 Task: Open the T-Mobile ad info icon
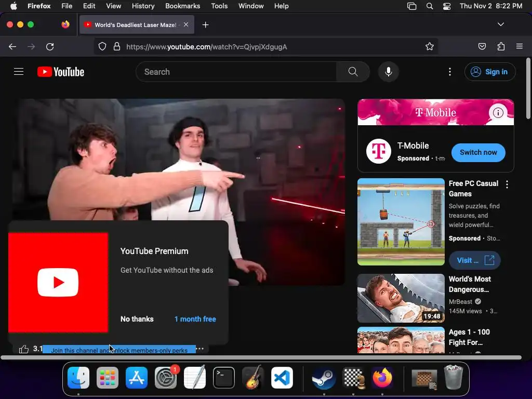pyautogui.click(x=498, y=112)
